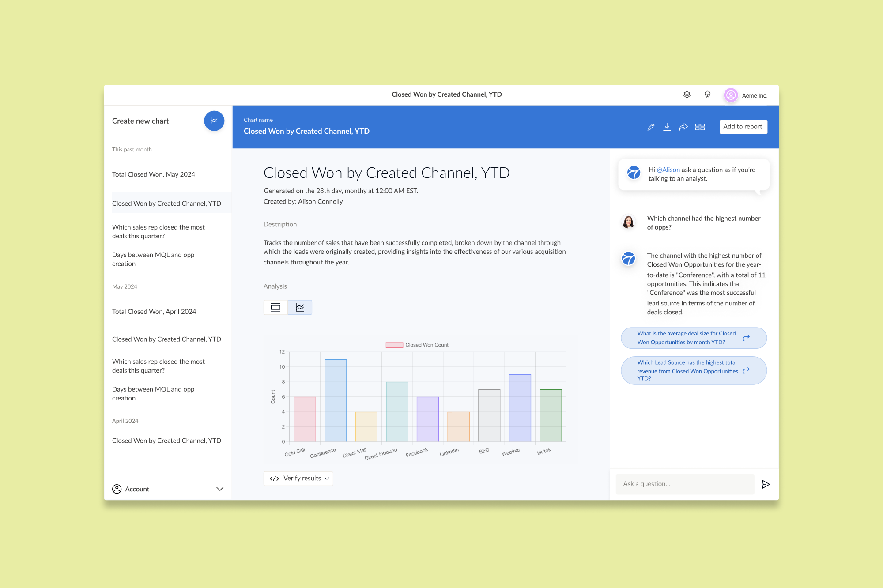
Task: Expand the Verify results dropdown
Action: point(298,479)
